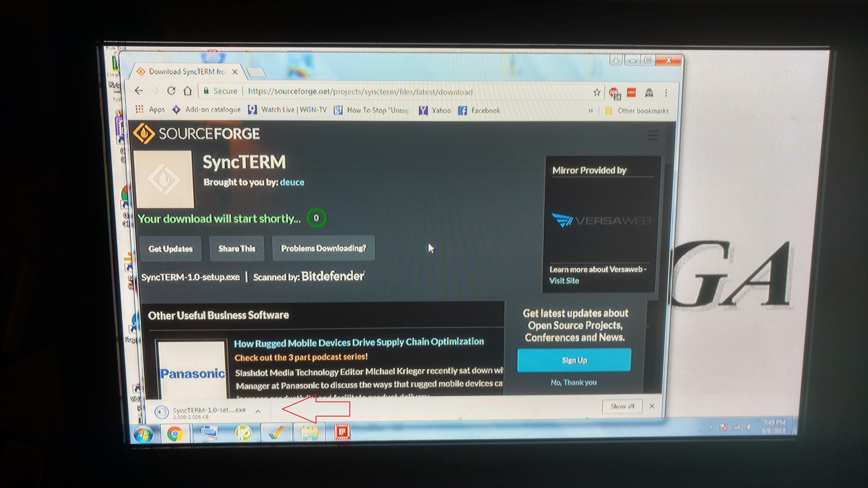
Task: Click the Get Updates button
Action: pyautogui.click(x=171, y=249)
